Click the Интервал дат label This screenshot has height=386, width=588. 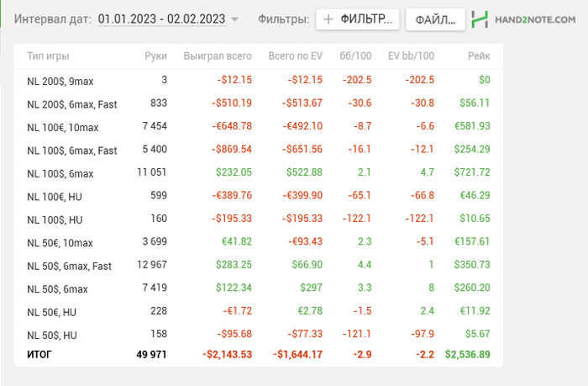(x=53, y=19)
